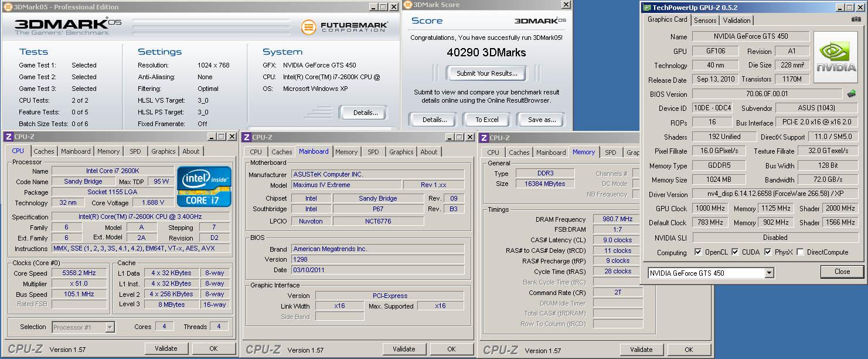The width and height of the screenshot is (868, 359).
Task: Enable the DirectCompute checkbox
Action: (800, 252)
